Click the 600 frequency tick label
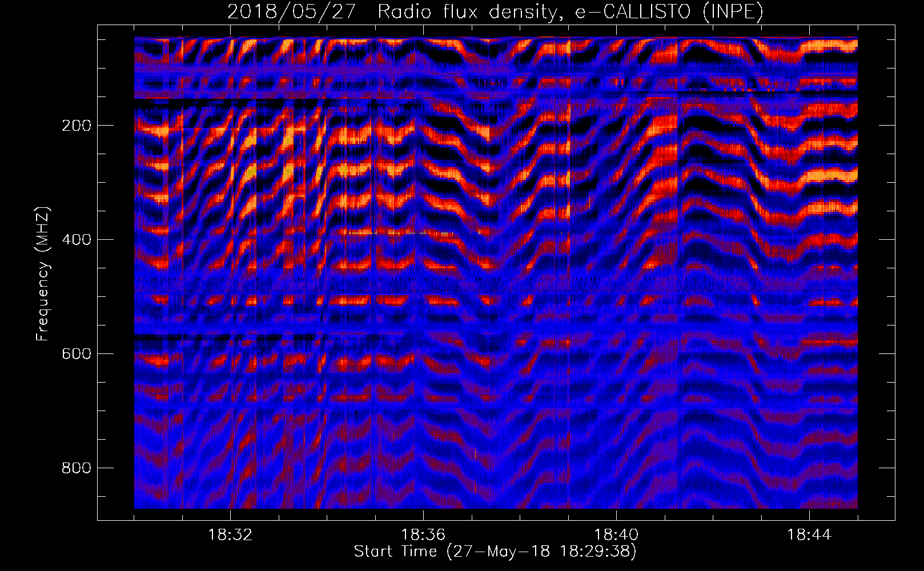Image resolution: width=924 pixels, height=571 pixels. [x=77, y=354]
